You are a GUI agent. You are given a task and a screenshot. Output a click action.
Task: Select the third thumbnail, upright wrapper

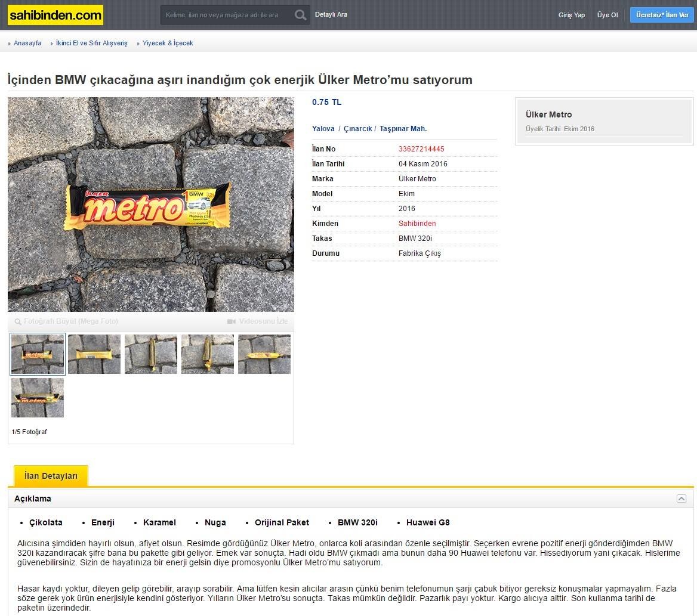[x=151, y=354]
